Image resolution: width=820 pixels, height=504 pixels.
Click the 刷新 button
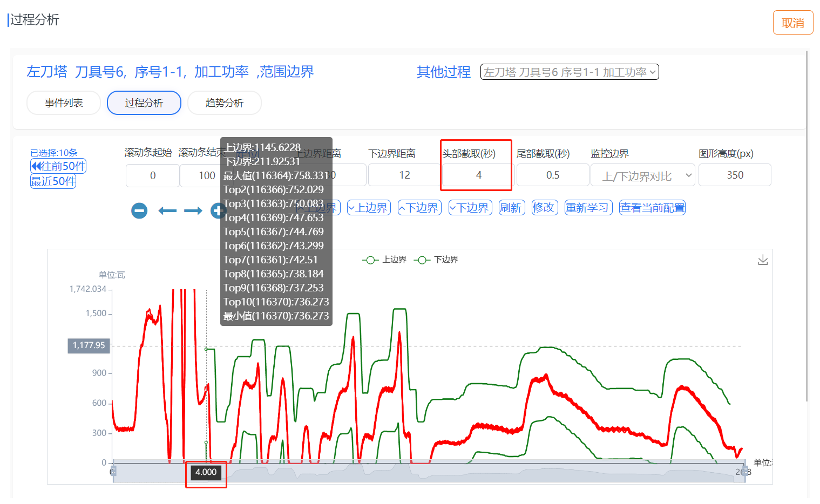511,208
